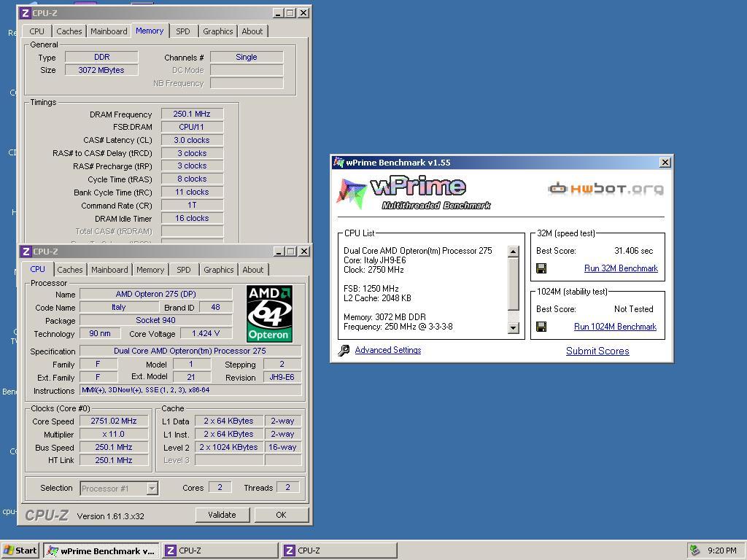Click the Validate button
The image size is (747, 560).
point(222,515)
